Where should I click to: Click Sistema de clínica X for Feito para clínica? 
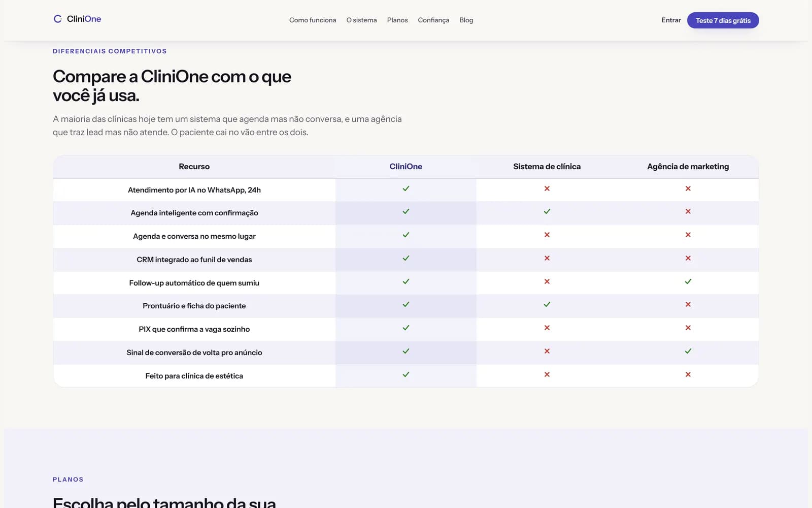pos(547,374)
